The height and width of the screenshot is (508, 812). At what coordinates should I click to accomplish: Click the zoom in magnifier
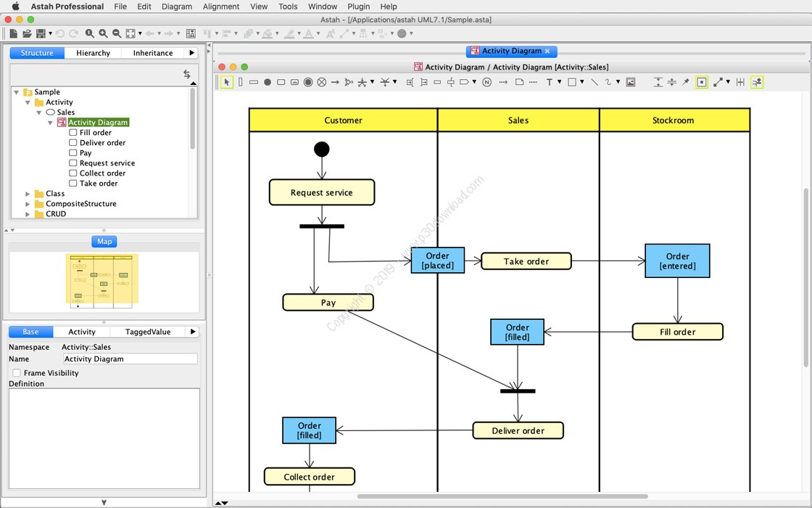point(104,33)
